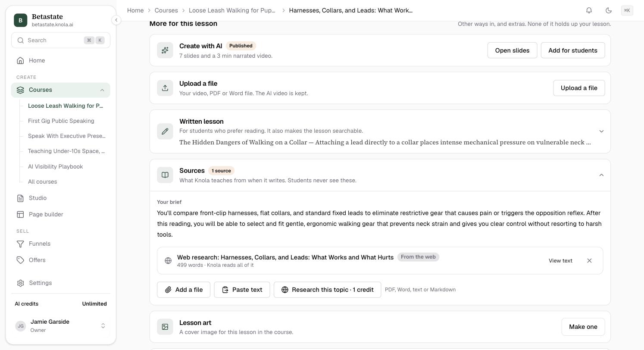
Task: Open Home in the sidebar
Action: pos(61,60)
